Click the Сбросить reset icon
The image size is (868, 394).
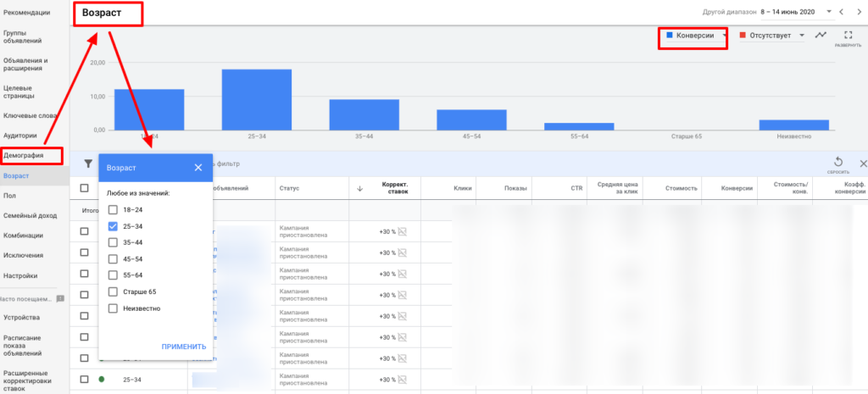click(x=837, y=163)
